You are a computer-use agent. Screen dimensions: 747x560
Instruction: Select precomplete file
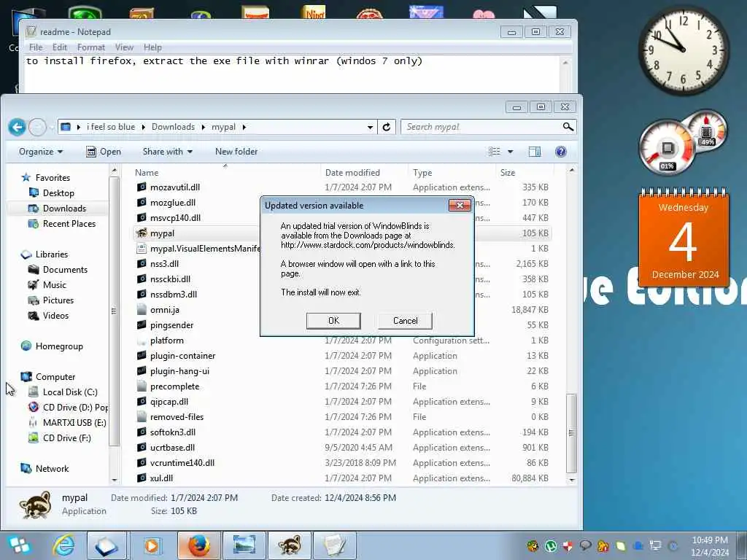tap(174, 386)
